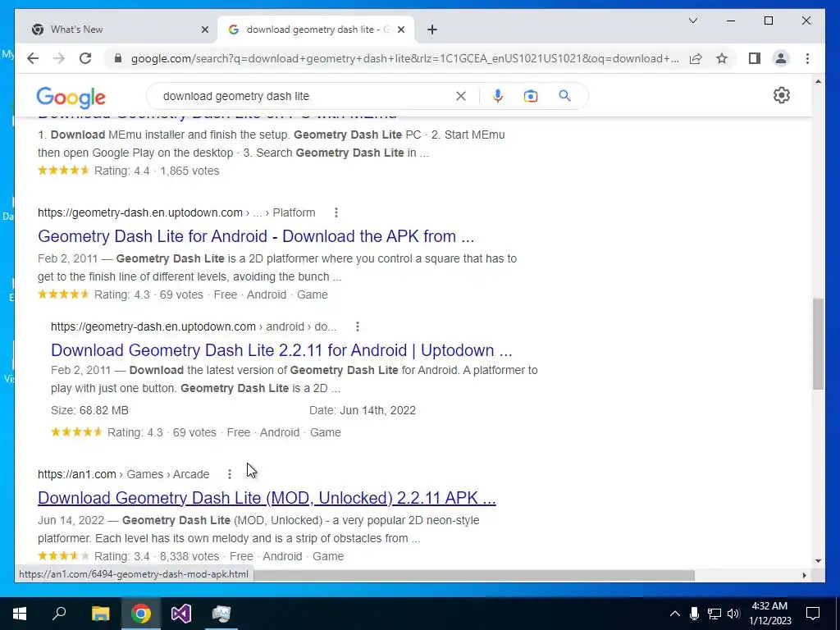Click the scroll up arrow
The image size is (840, 630).
click(x=818, y=81)
